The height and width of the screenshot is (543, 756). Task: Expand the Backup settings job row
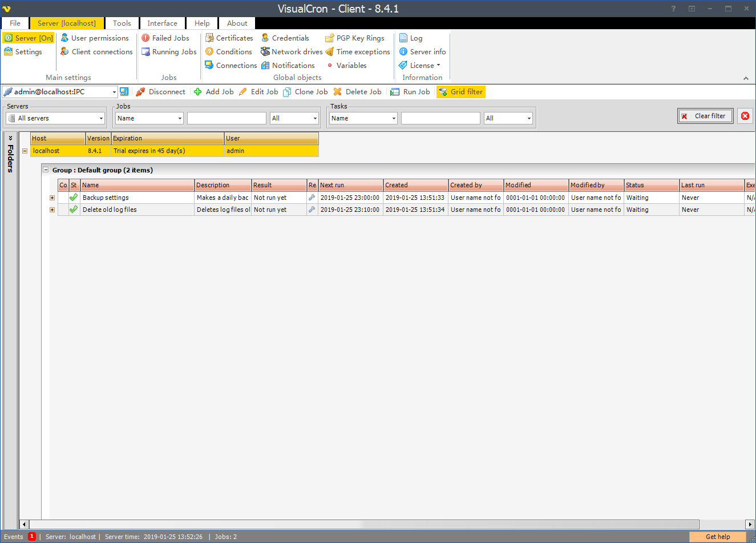(52, 198)
